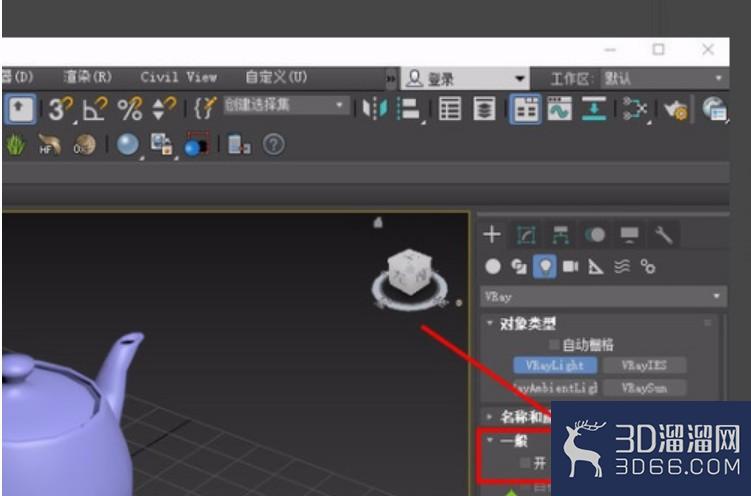Image resolution: width=751 pixels, height=496 pixels.
Task: Click the 0x textured sphere toolbar icon
Action: [x=84, y=144]
